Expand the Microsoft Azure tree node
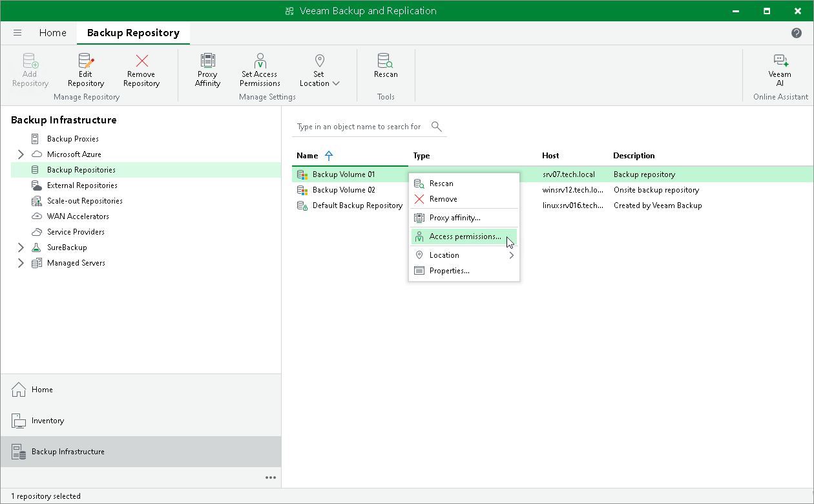This screenshot has width=814, height=504. click(x=21, y=154)
